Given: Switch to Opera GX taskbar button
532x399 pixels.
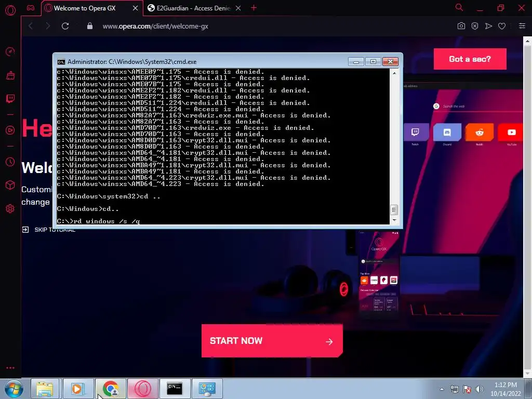Looking at the screenshot, I should (x=143, y=389).
